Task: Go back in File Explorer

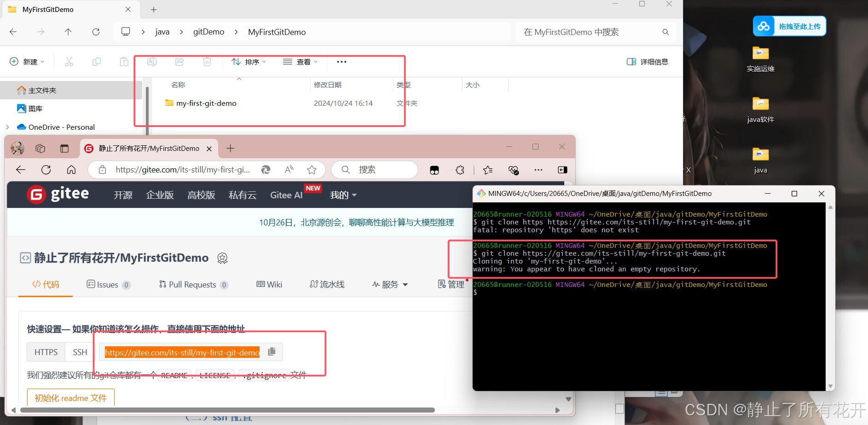Action: (13, 32)
